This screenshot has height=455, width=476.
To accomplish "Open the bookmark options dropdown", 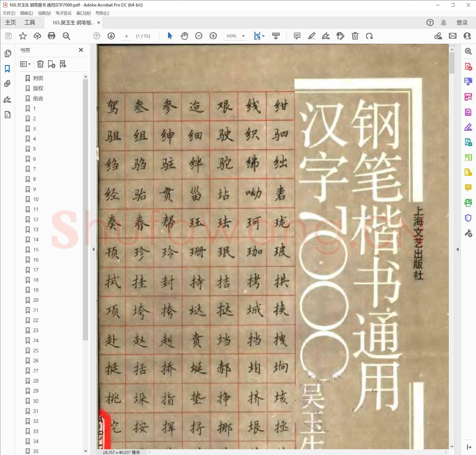I will pyautogui.click(x=25, y=64).
